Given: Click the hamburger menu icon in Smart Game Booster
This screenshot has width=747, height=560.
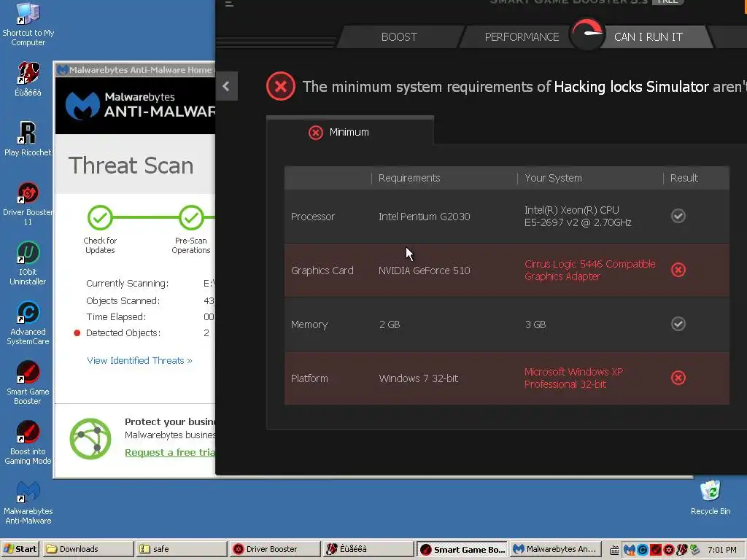Looking at the screenshot, I should tap(229, 4).
